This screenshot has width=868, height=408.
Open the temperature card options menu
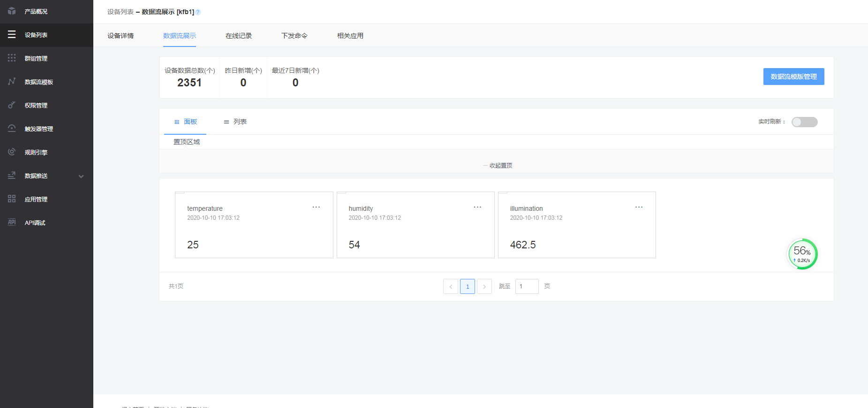pos(316,207)
